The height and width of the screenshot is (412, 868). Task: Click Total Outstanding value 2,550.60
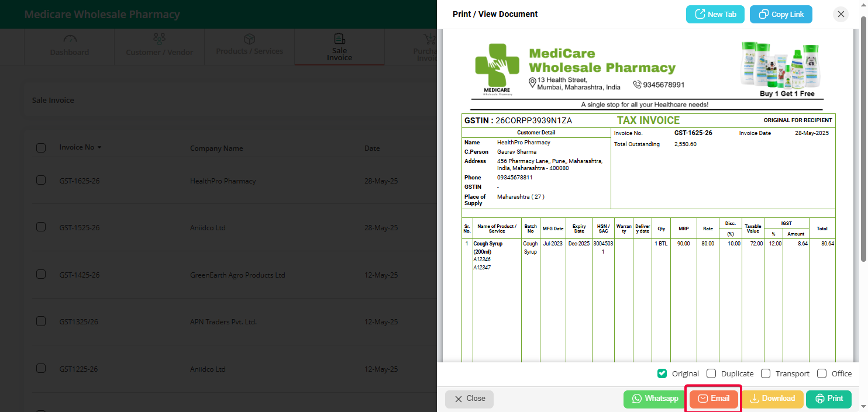coord(686,144)
